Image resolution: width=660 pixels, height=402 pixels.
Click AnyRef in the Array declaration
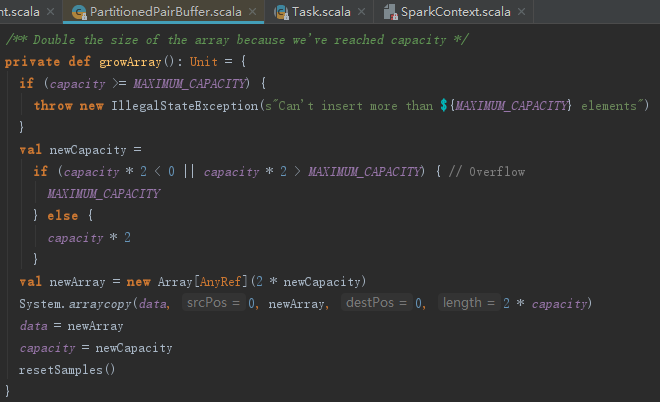tap(220, 281)
